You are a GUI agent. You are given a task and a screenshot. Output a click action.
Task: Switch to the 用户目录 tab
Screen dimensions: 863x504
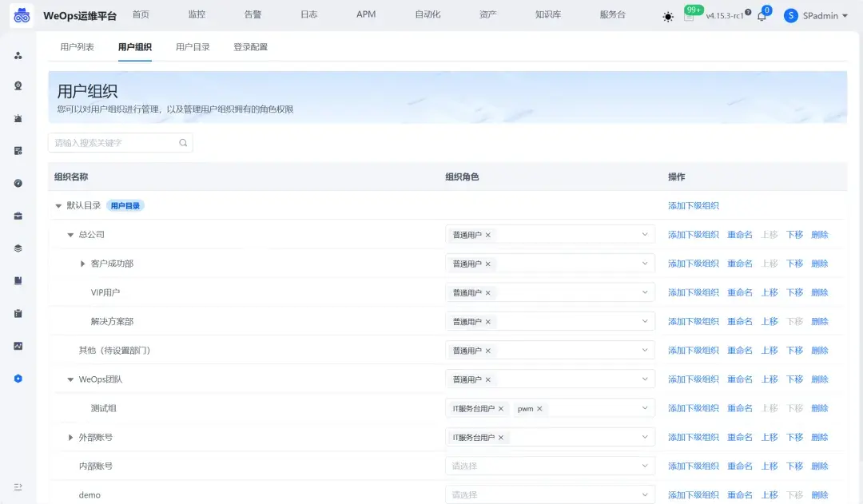point(193,47)
